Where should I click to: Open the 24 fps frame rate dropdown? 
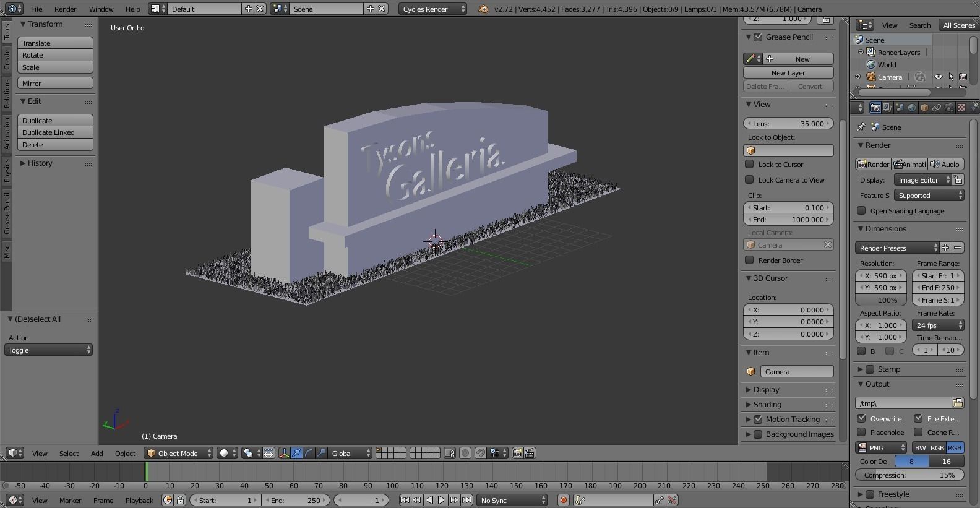(939, 325)
